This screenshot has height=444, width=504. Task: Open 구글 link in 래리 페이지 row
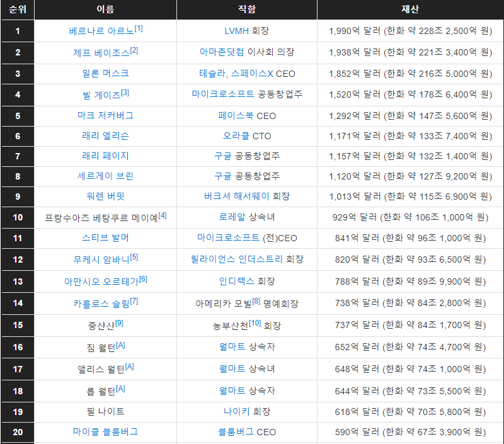[x=223, y=156]
